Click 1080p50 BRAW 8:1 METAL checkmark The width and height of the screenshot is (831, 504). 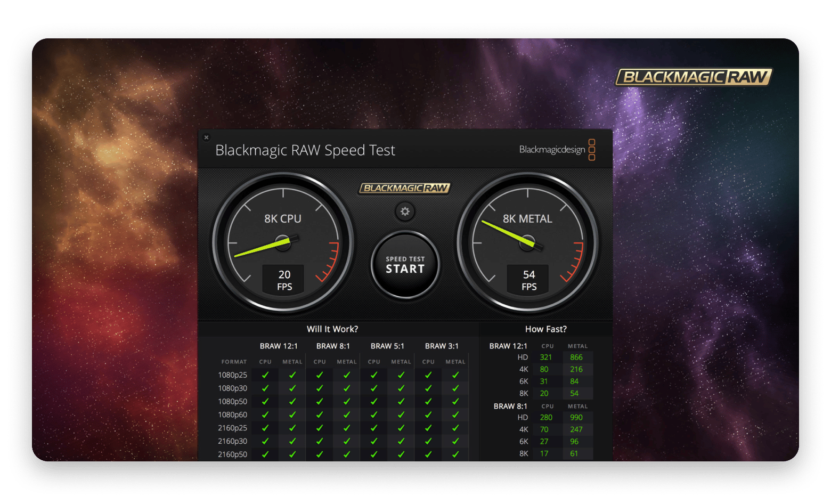(347, 402)
